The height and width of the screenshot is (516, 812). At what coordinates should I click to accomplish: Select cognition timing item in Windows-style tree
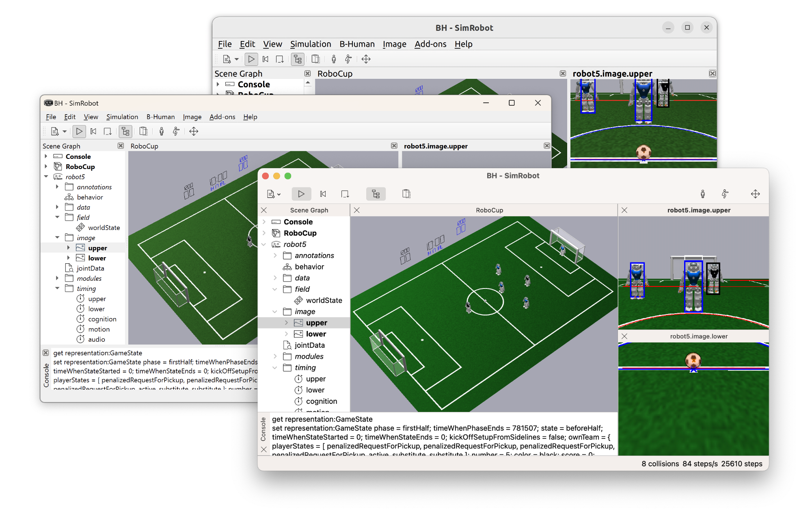click(102, 319)
